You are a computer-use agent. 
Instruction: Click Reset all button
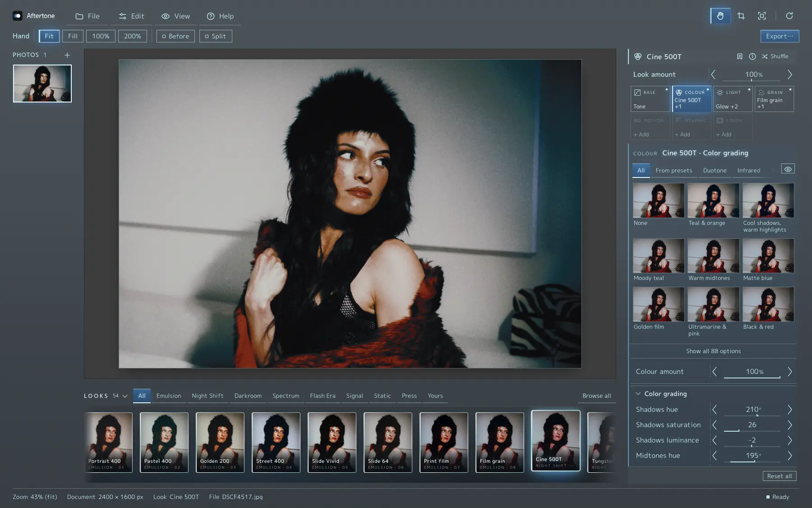pos(779,476)
